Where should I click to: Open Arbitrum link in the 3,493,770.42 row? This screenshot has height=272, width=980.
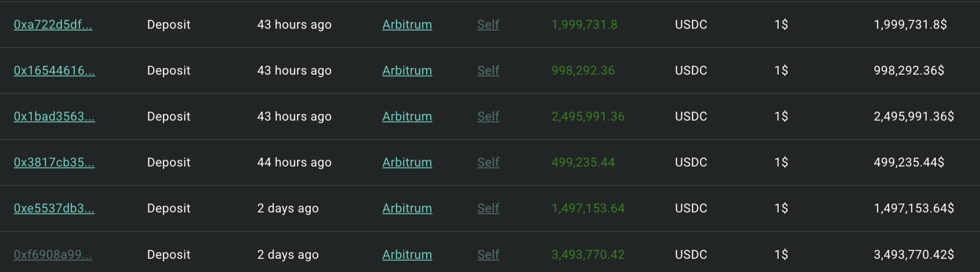(407, 254)
